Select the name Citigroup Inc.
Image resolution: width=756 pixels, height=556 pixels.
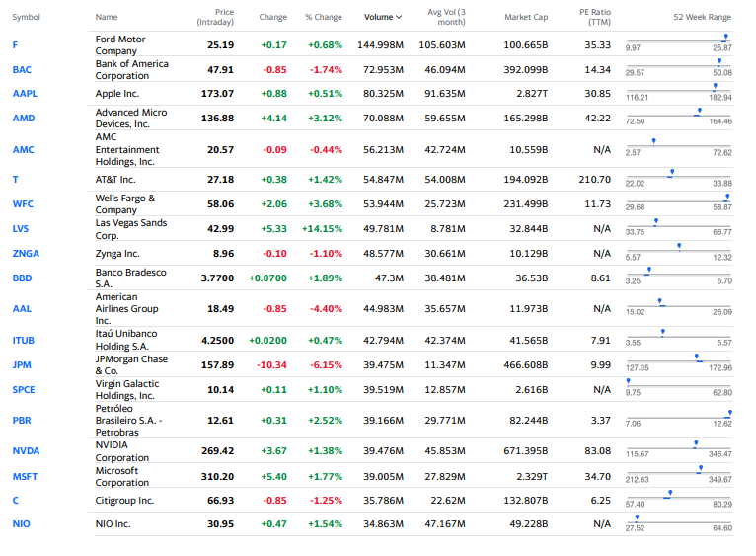click(x=124, y=500)
